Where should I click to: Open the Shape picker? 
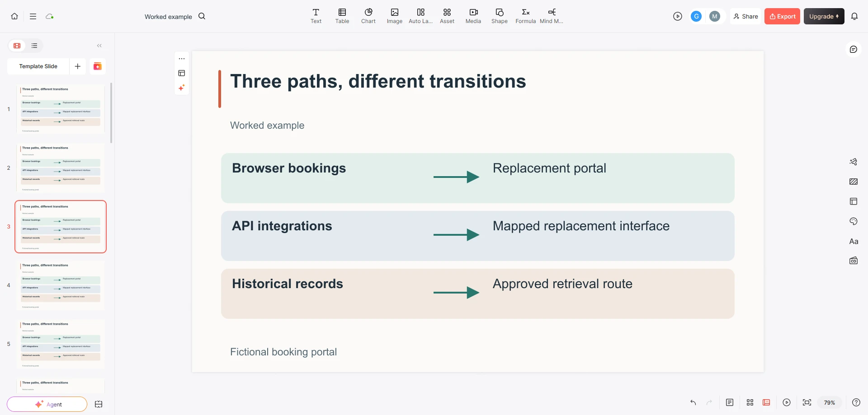coord(500,16)
